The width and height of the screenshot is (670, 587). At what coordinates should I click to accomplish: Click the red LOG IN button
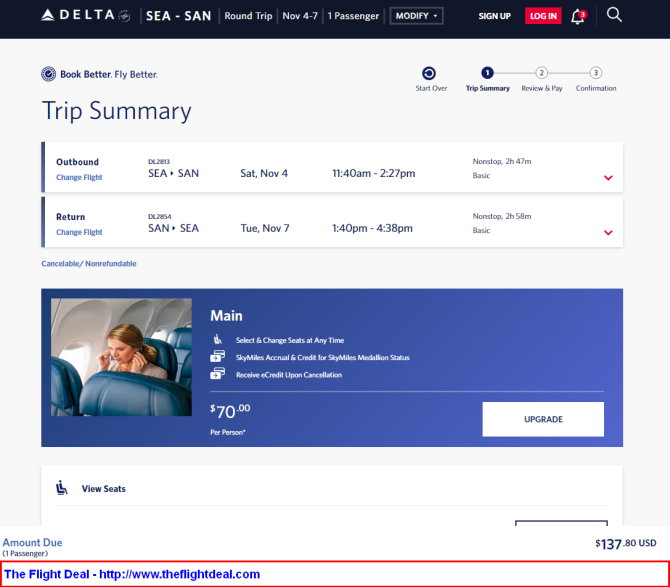543,16
